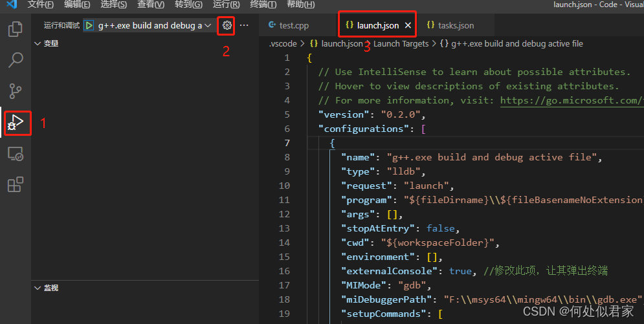Click the "version" key on line 5
Screen dimensions: 644x324
pyautogui.click(x=344, y=115)
